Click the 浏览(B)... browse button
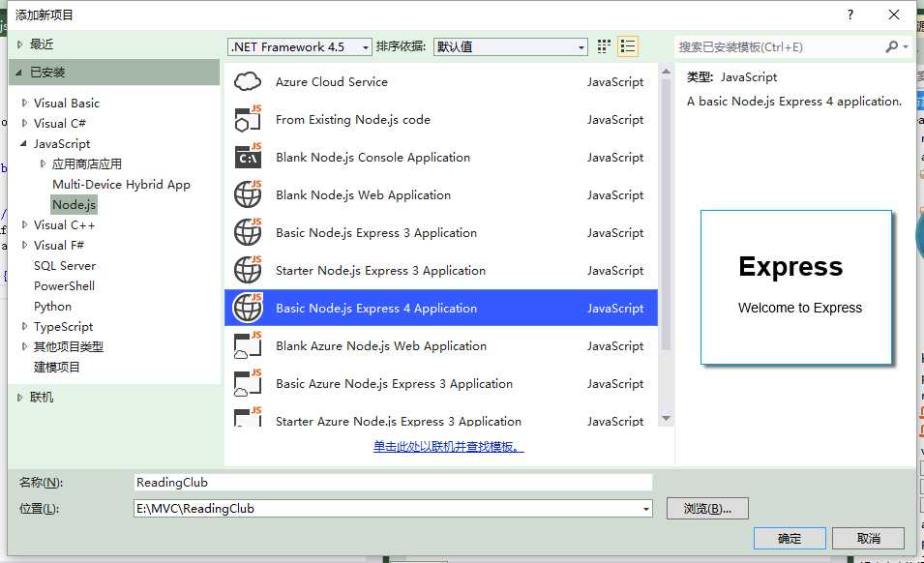 click(707, 509)
